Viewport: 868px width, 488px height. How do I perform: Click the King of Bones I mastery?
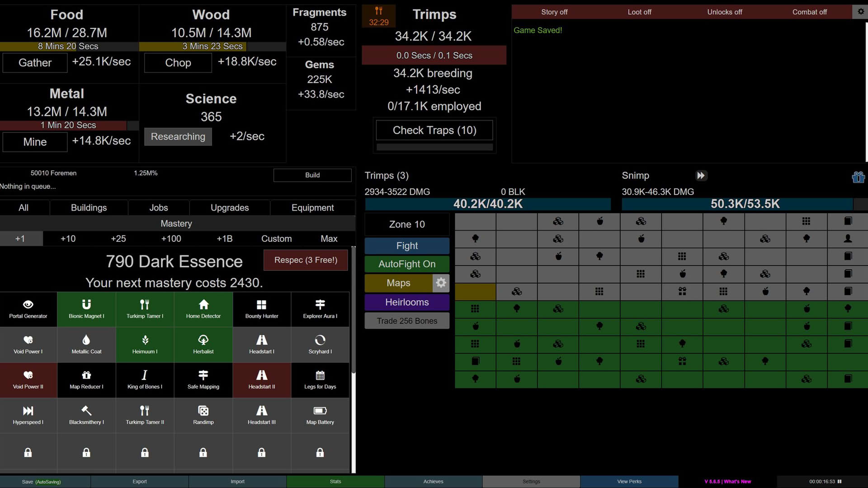tap(145, 380)
